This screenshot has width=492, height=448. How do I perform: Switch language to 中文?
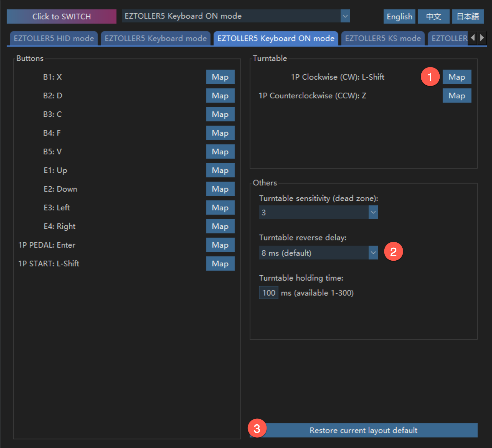click(x=433, y=16)
